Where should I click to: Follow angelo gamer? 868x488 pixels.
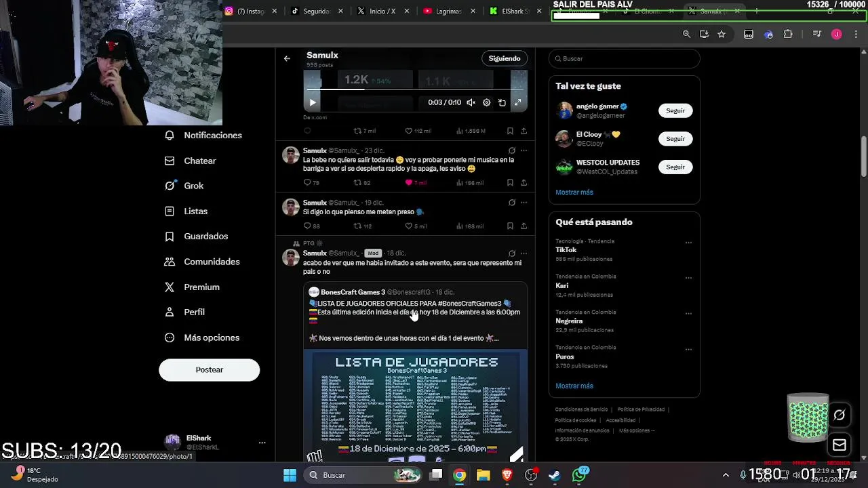click(x=675, y=110)
